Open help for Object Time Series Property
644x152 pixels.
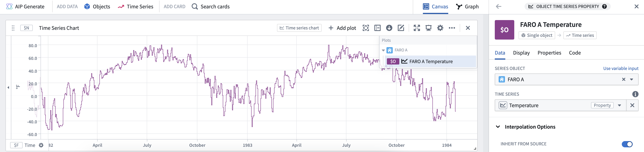point(604,6)
